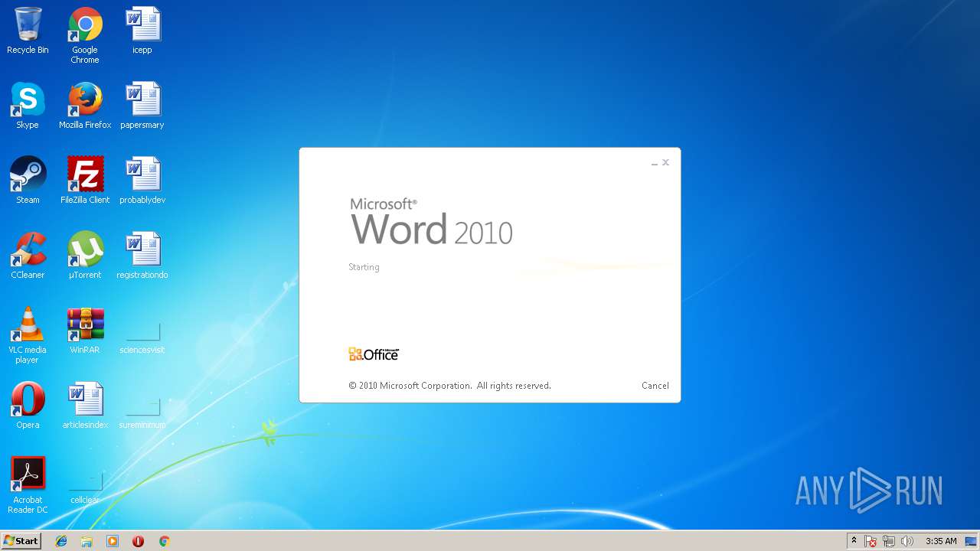Minimize the Word 2010 splash screen
This screenshot has height=551, width=980.
click(655, 163)
